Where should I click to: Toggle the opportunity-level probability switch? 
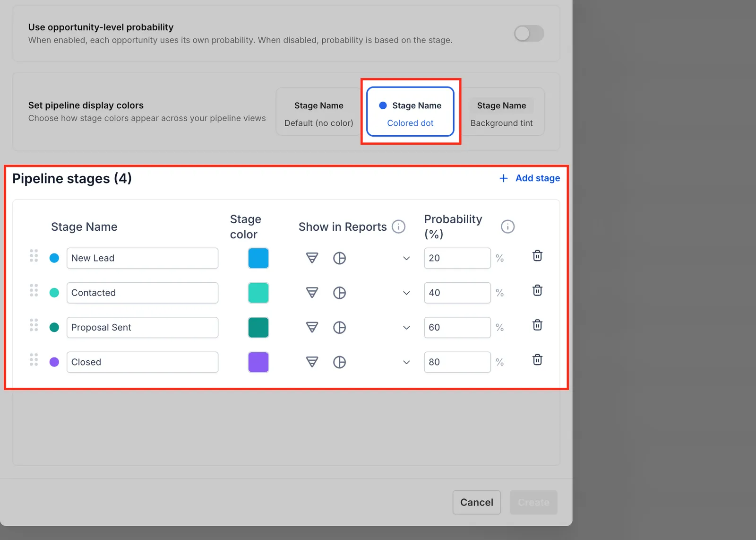point(529,34)
